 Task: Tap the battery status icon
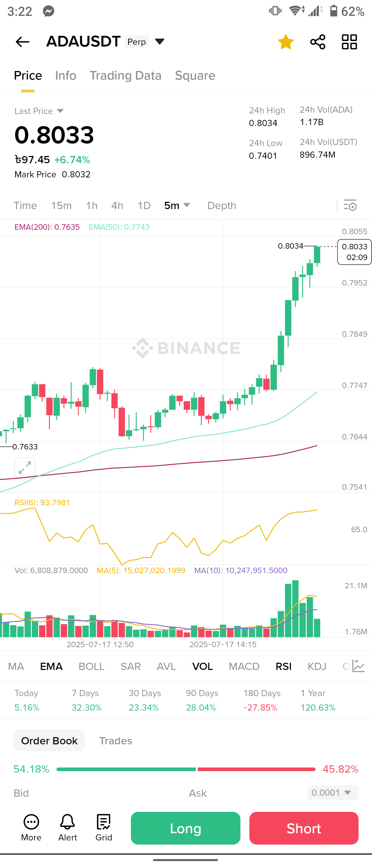point(333,11)
